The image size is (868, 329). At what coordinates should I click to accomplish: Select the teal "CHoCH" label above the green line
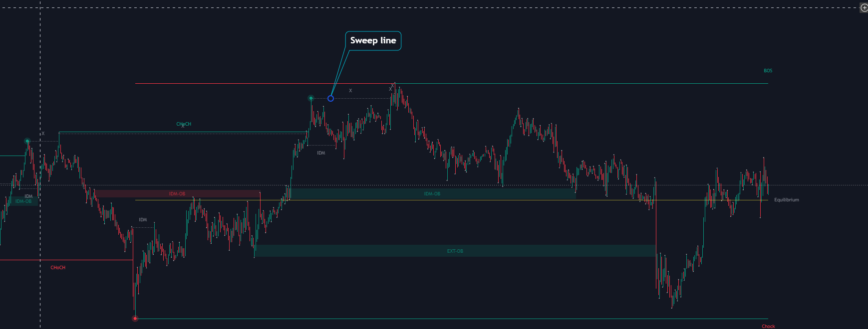184,124
